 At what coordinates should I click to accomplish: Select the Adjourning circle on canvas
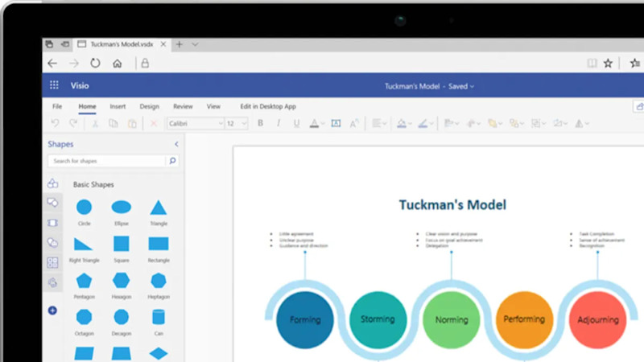click(598, 319)
